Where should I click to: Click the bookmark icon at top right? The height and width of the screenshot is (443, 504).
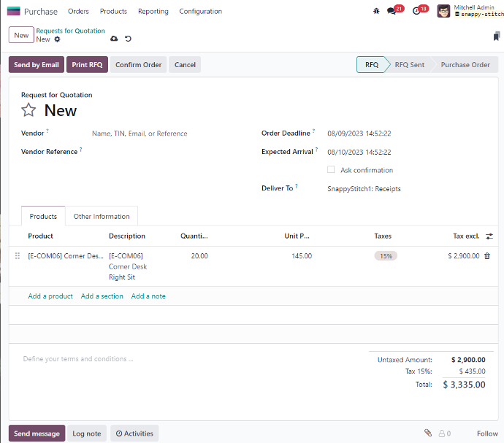pyautogui.click(x=497, y=36)
